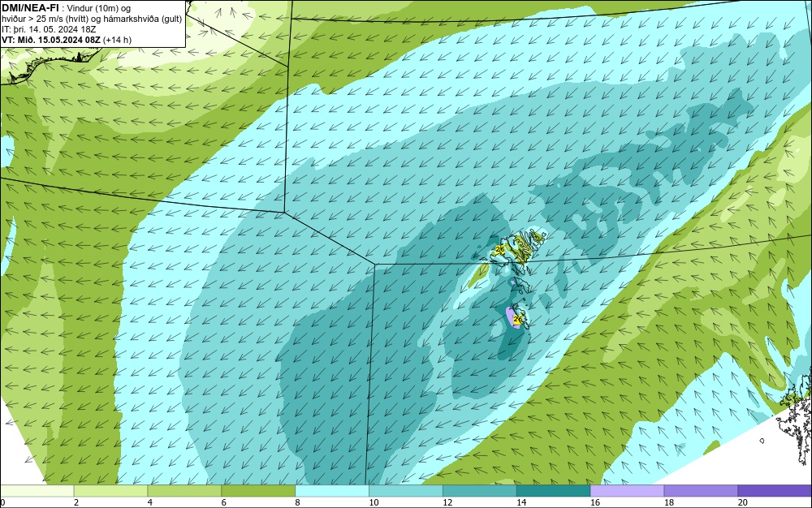This screenshot has height=508, width=812.
Task: Click the legend value '10'
Action: [374, 502]
